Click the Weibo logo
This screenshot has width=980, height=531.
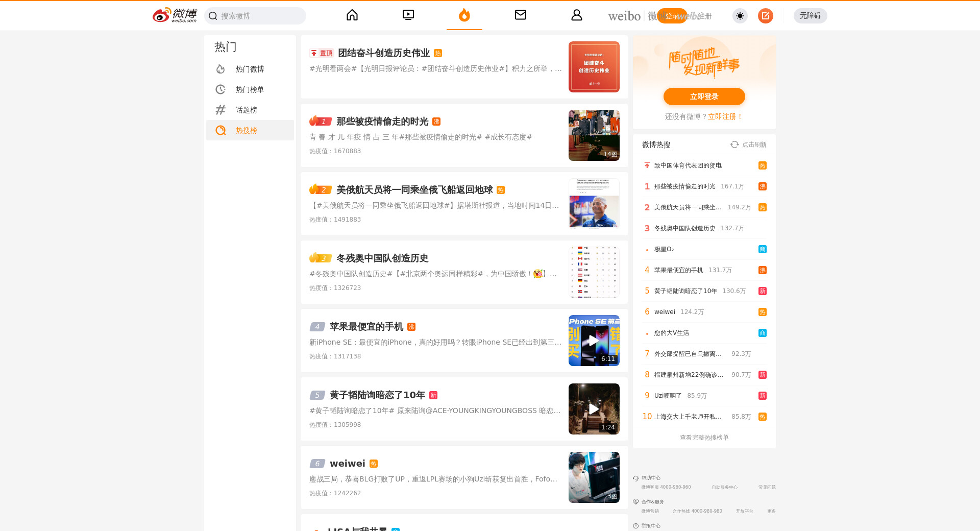point(175,15)
